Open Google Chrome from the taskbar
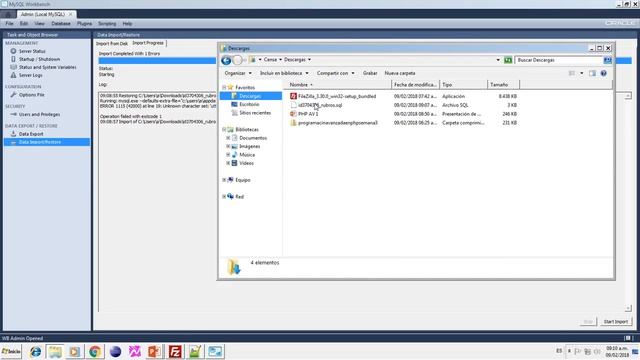Viewport: 640px width, 360px height. (x=95, y=351)
